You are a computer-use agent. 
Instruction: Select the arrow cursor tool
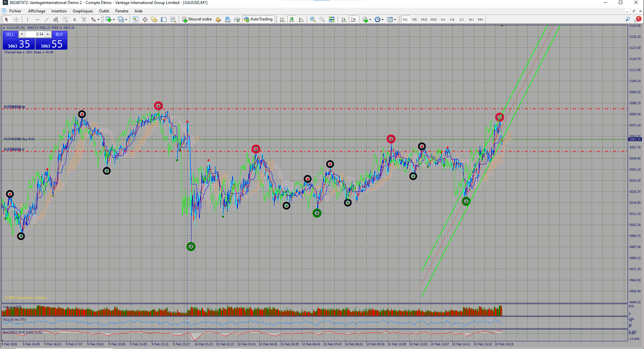pos(7,19)
